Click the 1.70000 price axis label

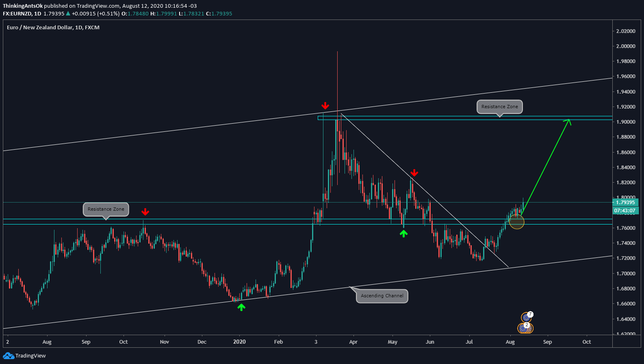626,274
